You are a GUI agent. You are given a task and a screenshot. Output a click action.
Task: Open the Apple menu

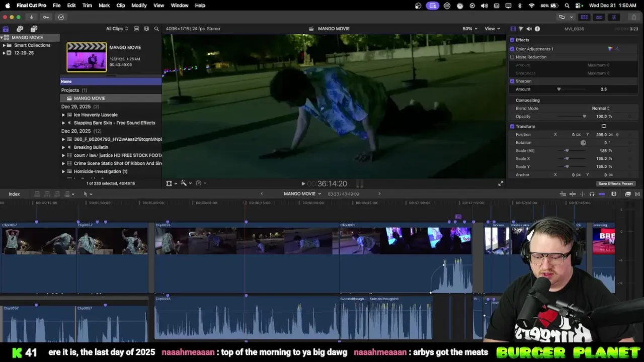pos(7,6)
